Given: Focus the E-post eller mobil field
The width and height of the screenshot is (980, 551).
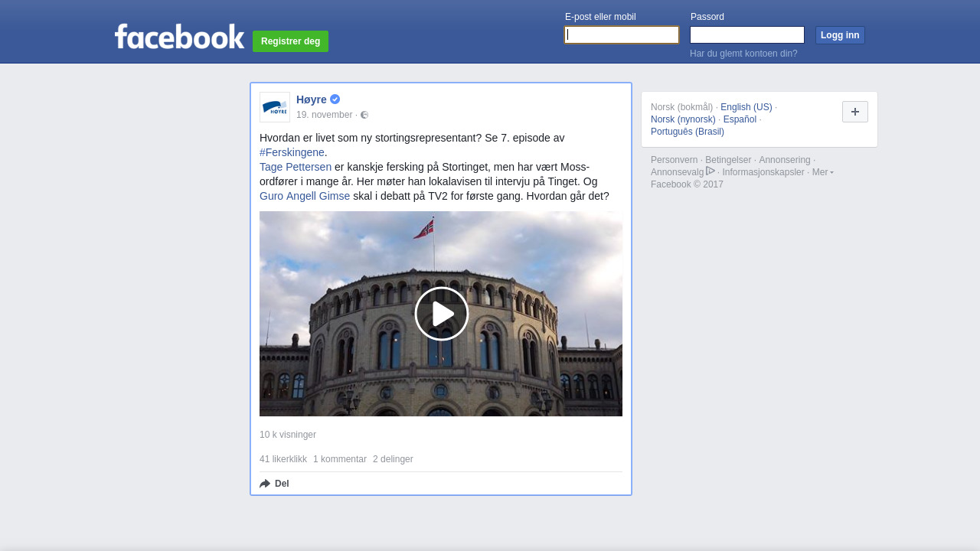Looking at the screenshot, I should point(622,35).
